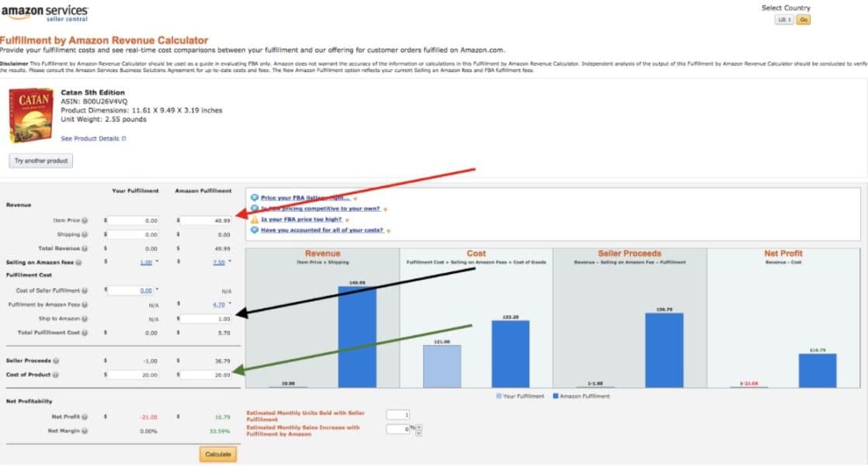Click the 'Unit Weight: 2.55 pounds' text
This screenshot has height=467, width=868.
pyautogui.click(x=103, y=119)
